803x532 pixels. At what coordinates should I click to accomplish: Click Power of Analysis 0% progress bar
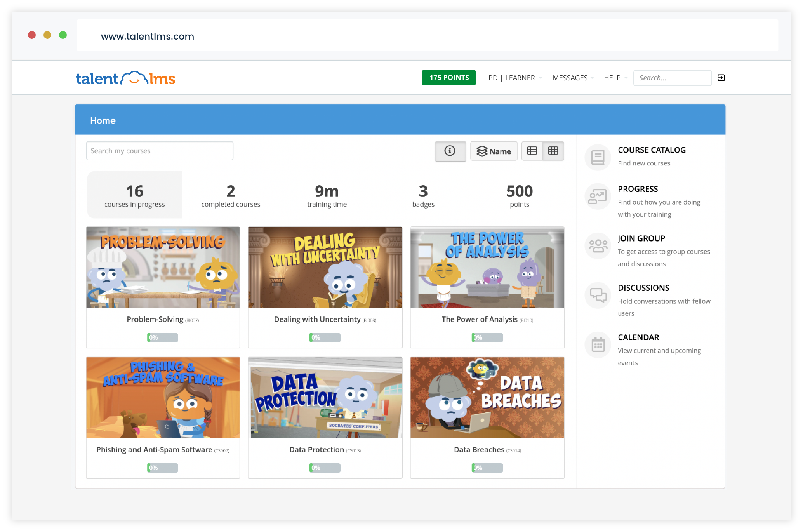(487, 337)
